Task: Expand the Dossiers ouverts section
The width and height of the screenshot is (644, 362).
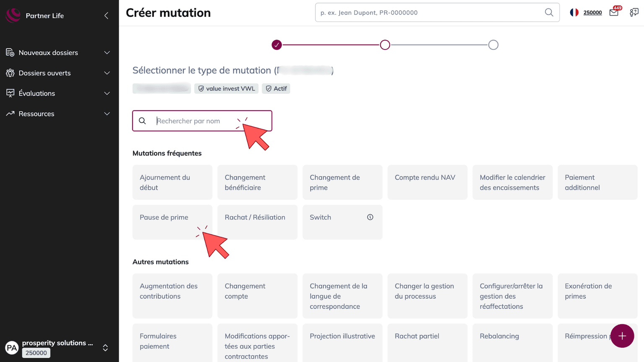Action: (58, 73)
